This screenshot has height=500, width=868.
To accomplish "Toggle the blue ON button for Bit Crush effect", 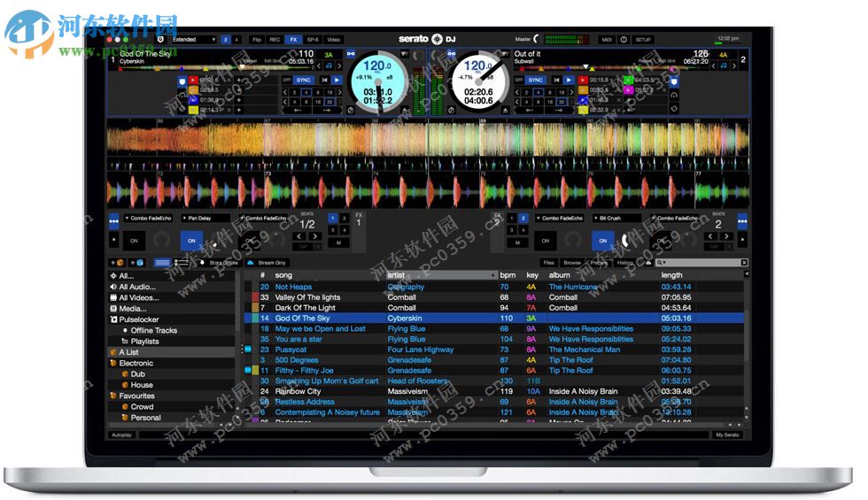I will click(603, 241).
